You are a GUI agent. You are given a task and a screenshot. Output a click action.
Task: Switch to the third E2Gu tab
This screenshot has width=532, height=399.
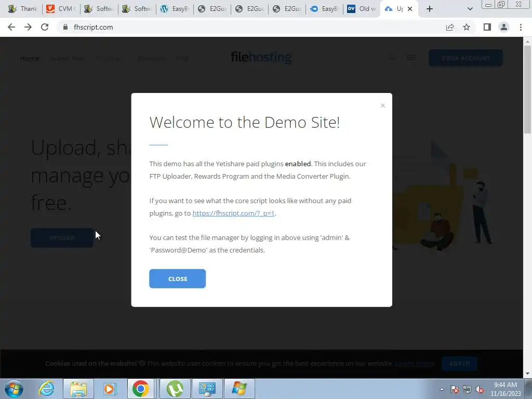[287, 9]
